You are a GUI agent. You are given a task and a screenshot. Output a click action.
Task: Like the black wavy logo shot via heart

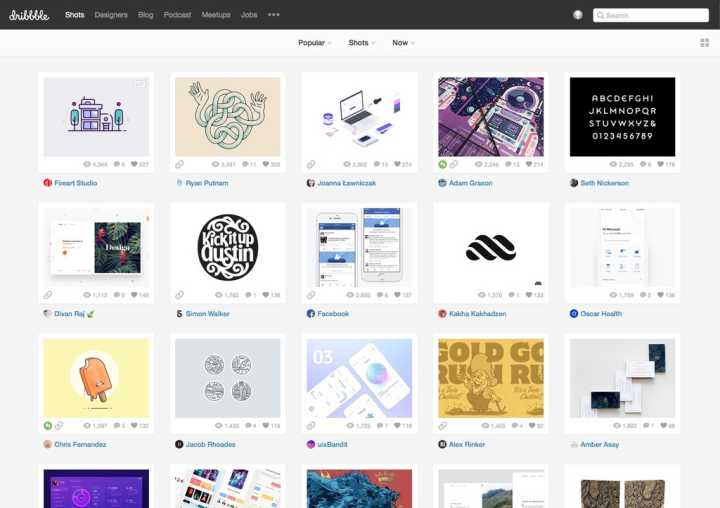(x=529, y=295)
